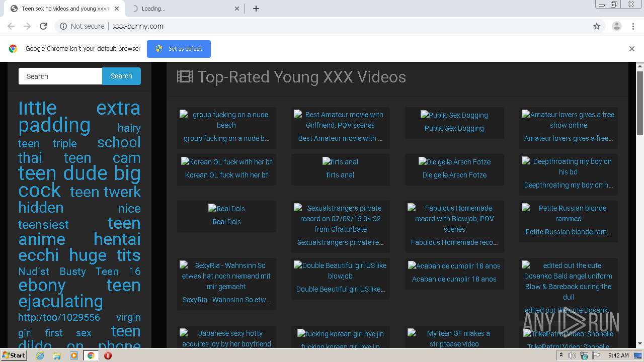Click the blue Search button
The image size is (644, 362).
(x=121, y=76)
